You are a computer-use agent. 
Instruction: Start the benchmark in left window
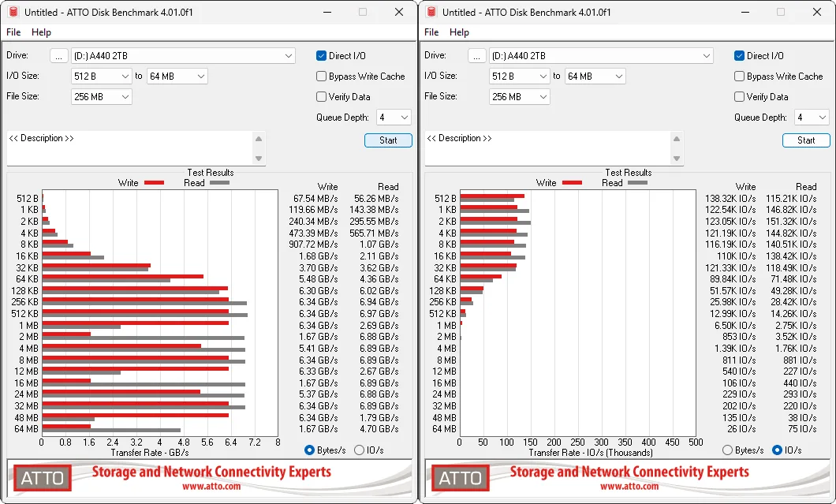(388, 140)
